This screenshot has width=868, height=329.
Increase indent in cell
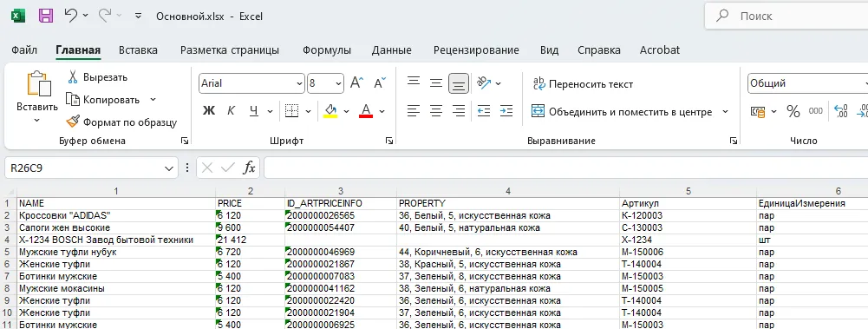point(506,111)
